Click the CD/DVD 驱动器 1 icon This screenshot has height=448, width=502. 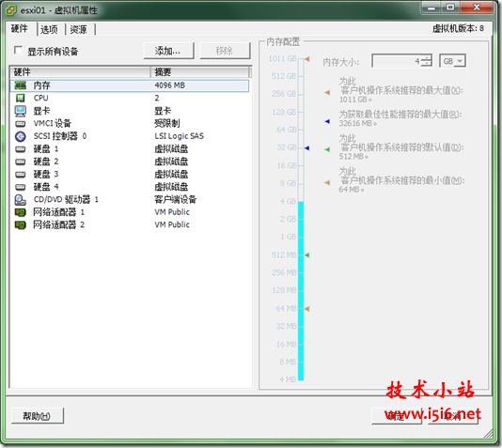(x=21, y=199)
